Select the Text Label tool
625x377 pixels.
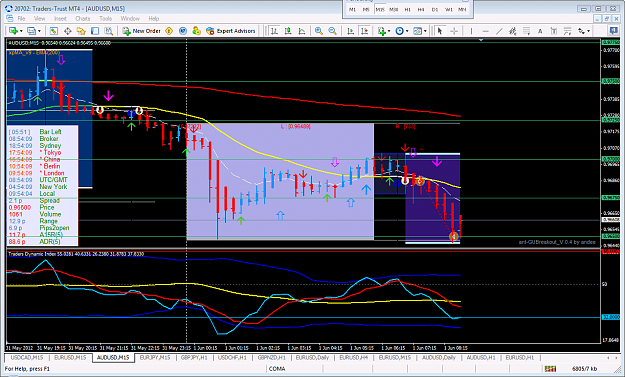[x=554, y=31]
